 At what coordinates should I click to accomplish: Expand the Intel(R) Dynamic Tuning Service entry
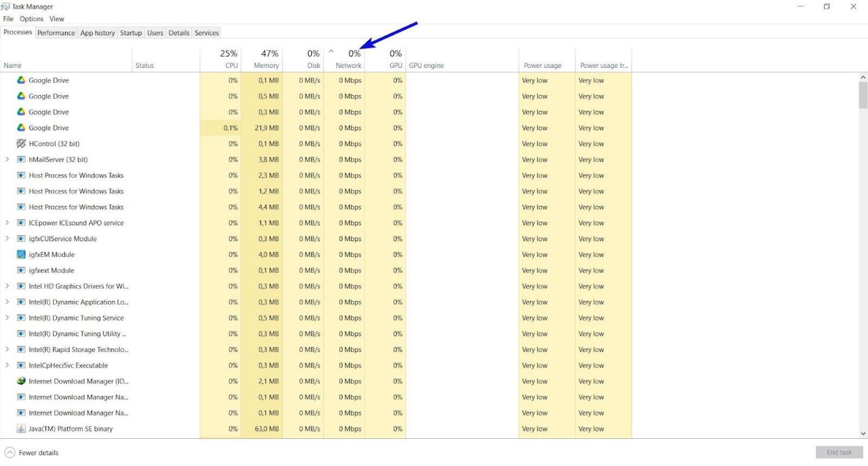(x=7, y=318)
